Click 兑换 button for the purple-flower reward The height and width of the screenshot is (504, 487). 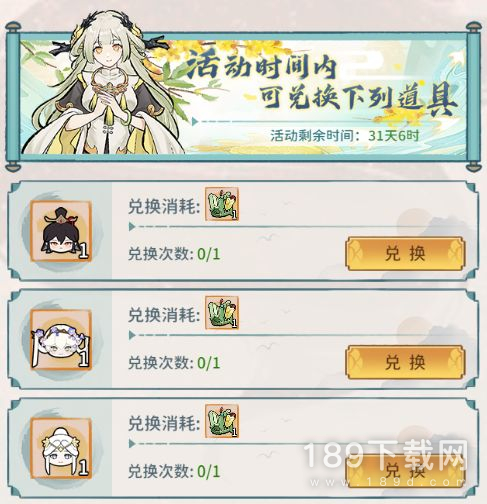pyautogui.click(x=405, y=362)
